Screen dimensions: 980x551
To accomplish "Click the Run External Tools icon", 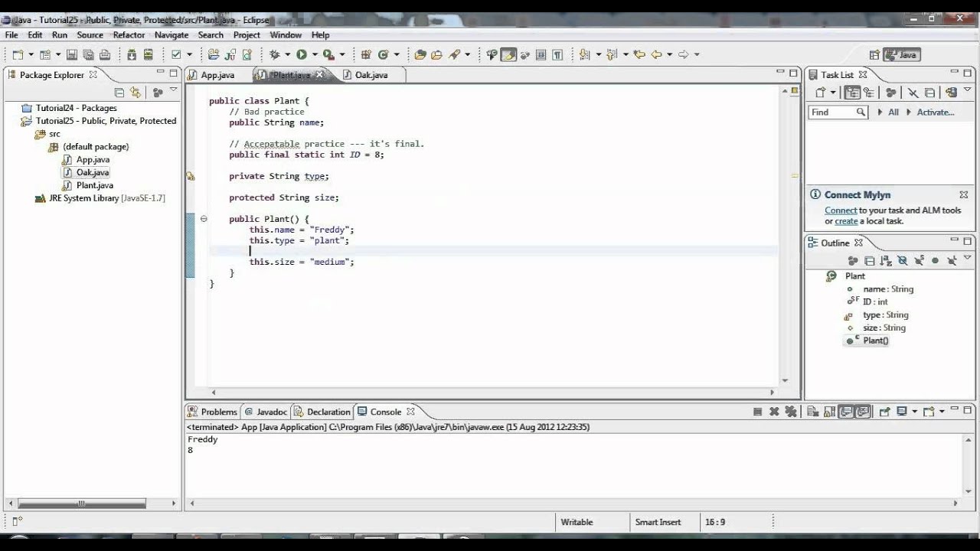I will click(x=328, y=54).
